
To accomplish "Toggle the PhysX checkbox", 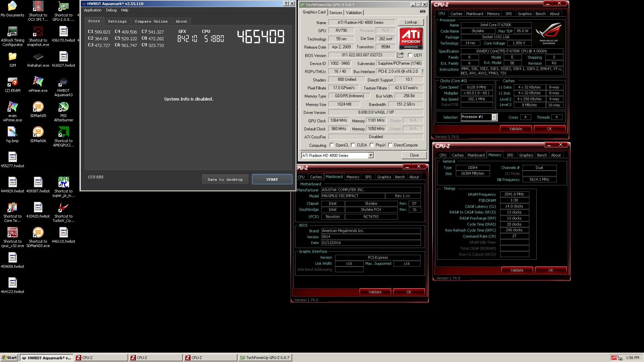I will pos(372,145).
